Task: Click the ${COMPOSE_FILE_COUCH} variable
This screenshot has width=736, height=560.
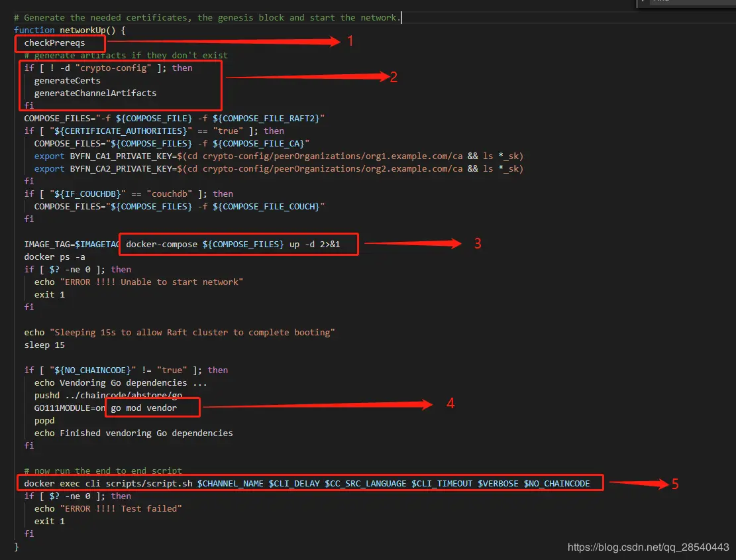Action: (266, 207)
